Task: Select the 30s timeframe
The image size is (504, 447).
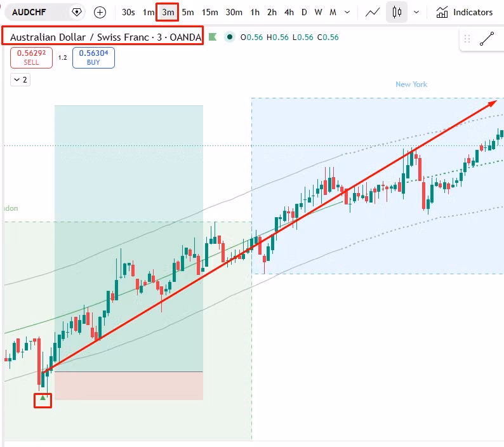Action: [x=128, y=12]
